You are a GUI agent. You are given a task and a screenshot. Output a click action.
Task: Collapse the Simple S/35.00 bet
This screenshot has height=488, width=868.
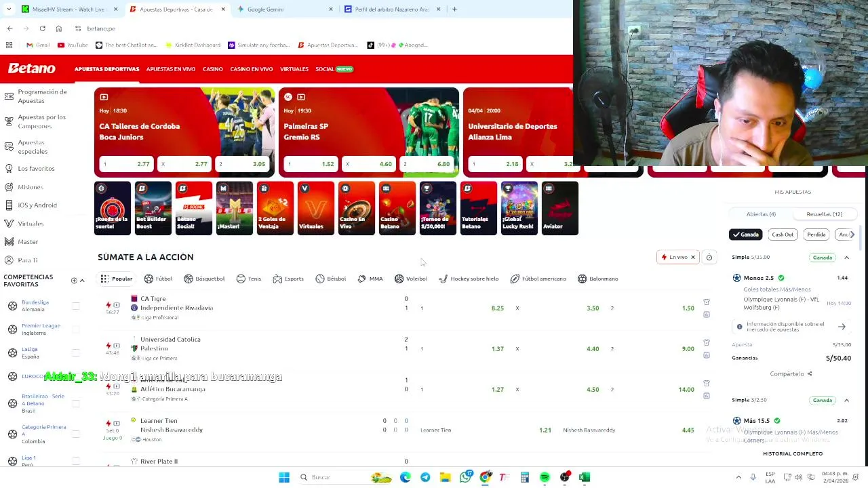click(x=846, y=258)
